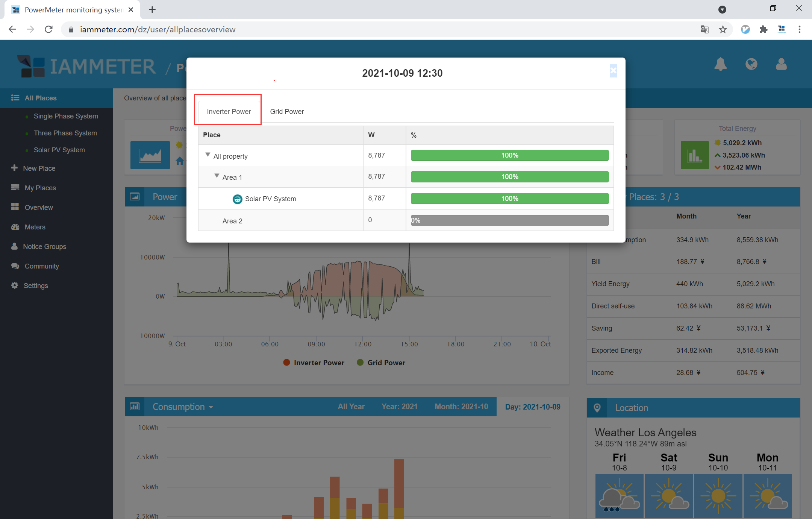Open Three Phase System place
The width and height of the screenshot is (812, 519).
[65, 133]
